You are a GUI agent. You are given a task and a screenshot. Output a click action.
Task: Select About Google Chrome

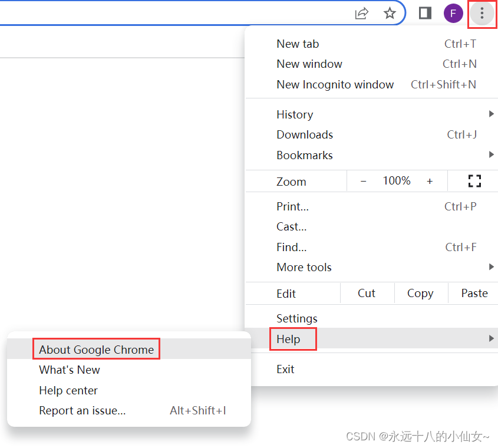[x=129, y=349]
